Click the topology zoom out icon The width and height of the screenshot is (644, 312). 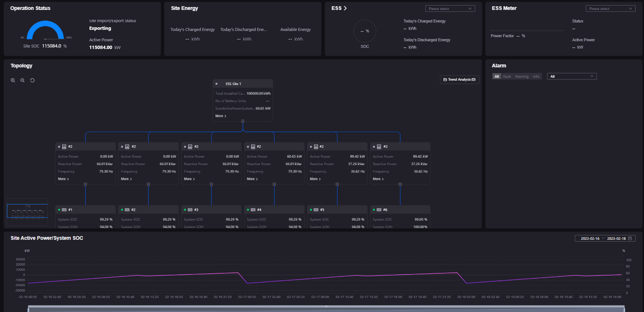coord(22,80)
